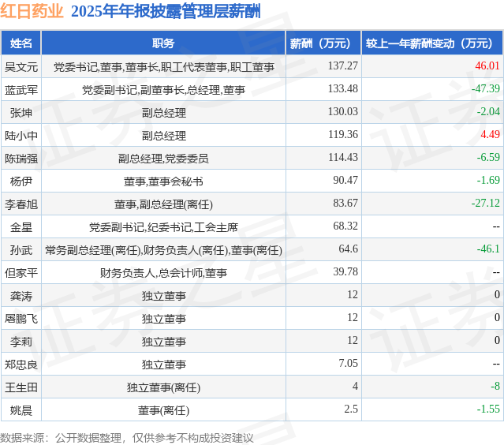Screen dimensions: 504x445
Task: Click the 党委副书记,纪委书记,工会主席 position cell
Action: click(x=163, y=227)
